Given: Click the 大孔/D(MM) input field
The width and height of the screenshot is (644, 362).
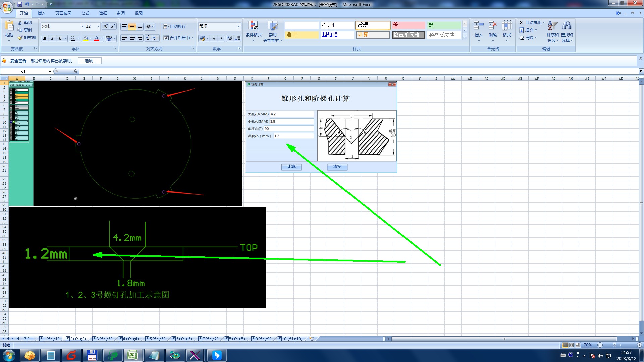Looking at the screenshot, I should coord(291,114).
